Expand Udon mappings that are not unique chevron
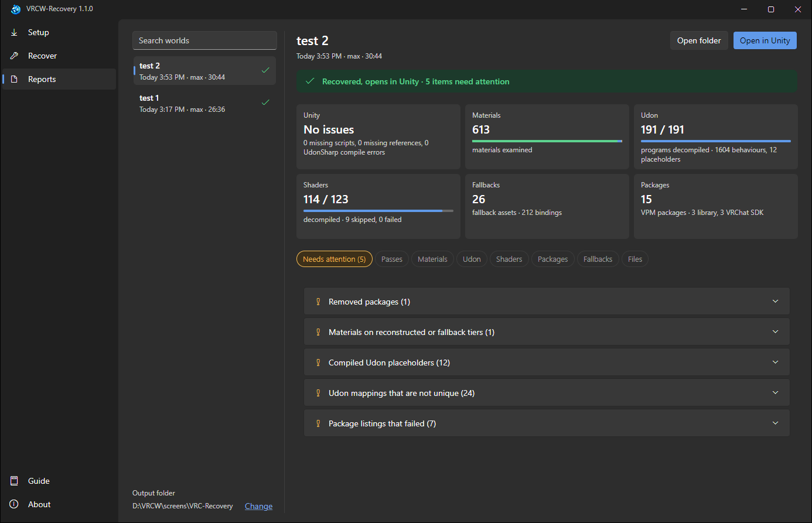This screenshot has height=523, width=812. (775, 393)
